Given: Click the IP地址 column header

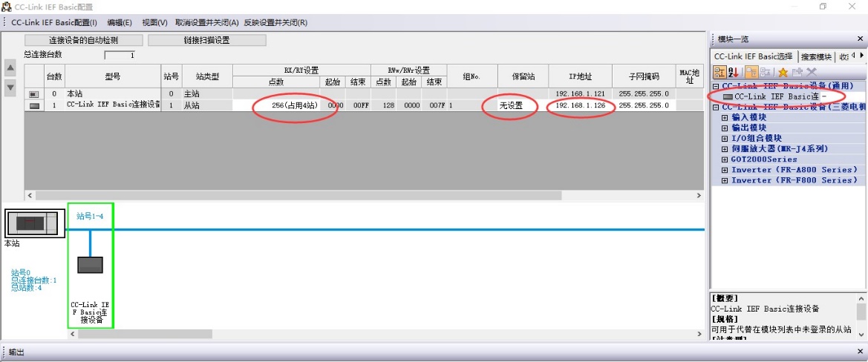Looking at the screenshot, I should (x=580, y=76).
